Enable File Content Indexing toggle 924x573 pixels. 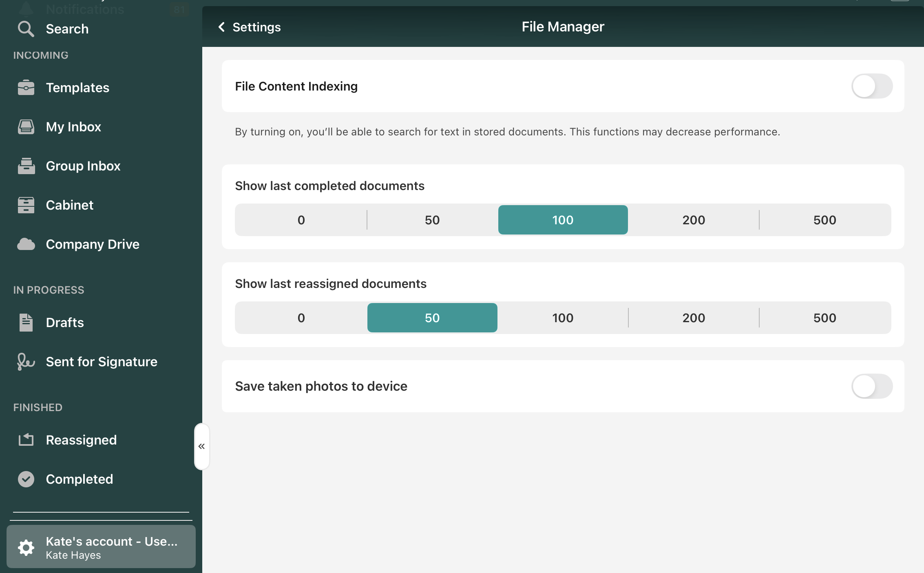[x=871, y=86]
